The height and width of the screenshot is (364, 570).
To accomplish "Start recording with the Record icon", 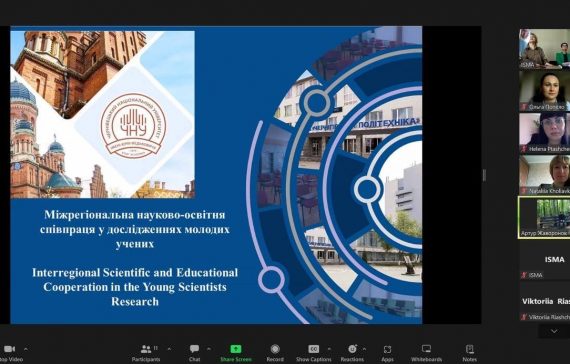I will click(x=275, y=349).
